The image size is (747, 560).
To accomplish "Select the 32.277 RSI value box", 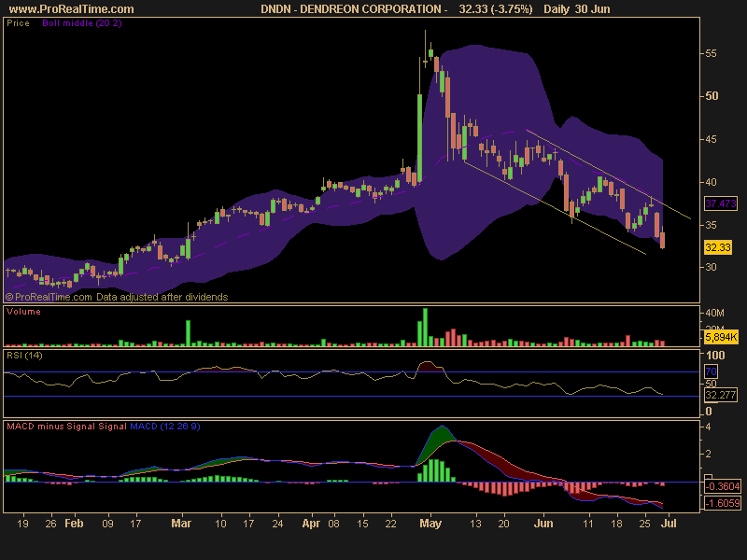I will click(x=721, y=395).
